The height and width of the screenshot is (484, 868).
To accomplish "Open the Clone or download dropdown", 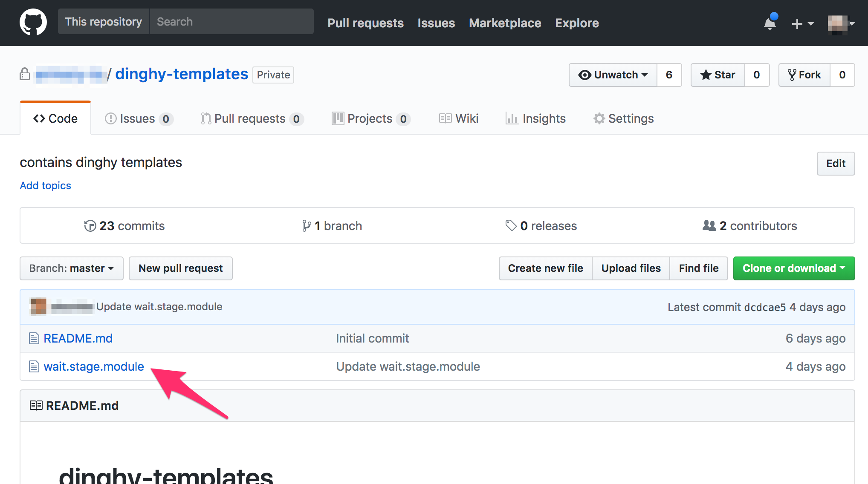I will pos(794,268).
